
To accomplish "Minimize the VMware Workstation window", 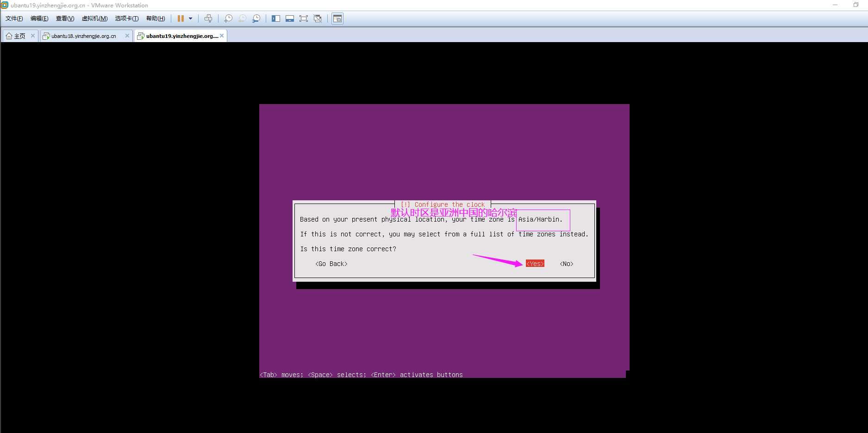I will pyautogui.click(x=835, y=5).
